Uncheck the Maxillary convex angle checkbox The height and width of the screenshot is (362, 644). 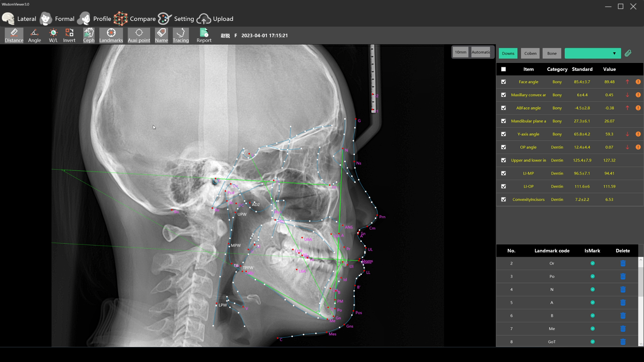(x=503, y=95)
